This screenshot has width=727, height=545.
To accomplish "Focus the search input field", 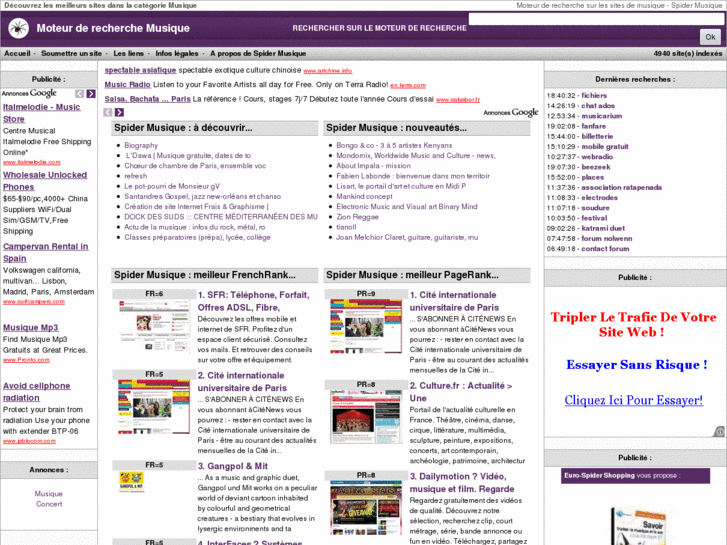I will (596, 19).
